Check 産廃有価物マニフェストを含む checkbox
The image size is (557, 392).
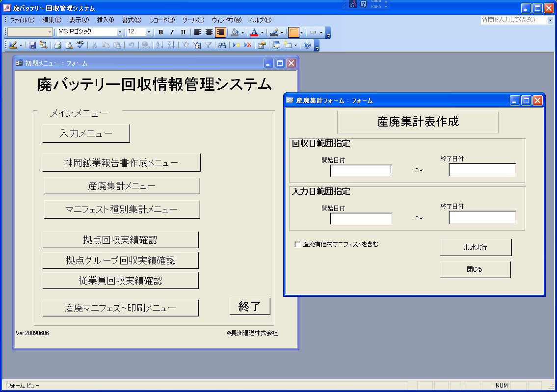click(297, 244)
